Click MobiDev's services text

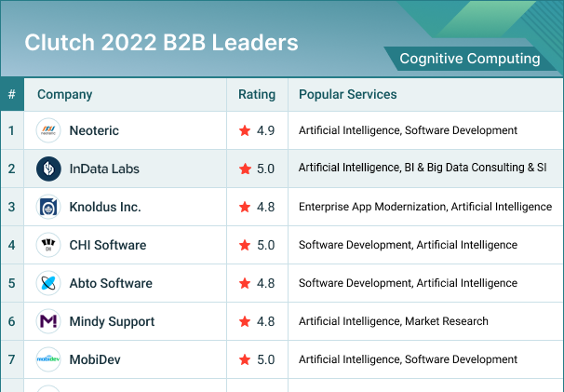coord(408,359)
